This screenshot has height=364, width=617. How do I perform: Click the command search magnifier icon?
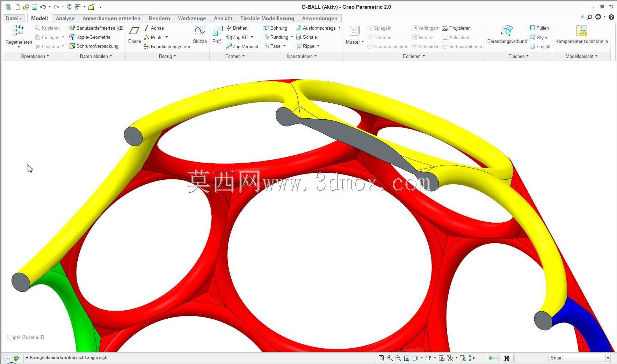590,17
